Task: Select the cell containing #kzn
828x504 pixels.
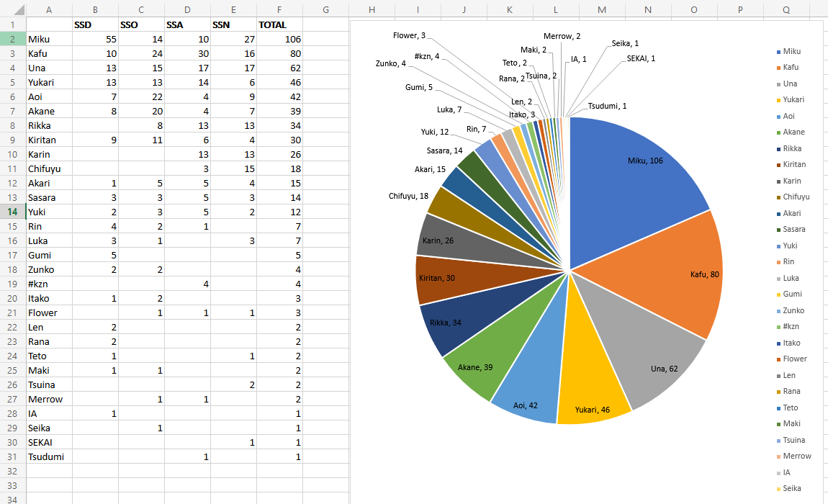Action: [49, 284]
